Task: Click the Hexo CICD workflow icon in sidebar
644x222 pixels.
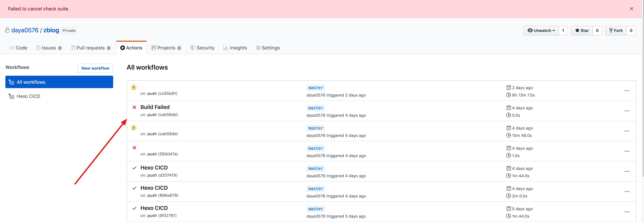Action: pyautogui.click(x=11, y=96)
